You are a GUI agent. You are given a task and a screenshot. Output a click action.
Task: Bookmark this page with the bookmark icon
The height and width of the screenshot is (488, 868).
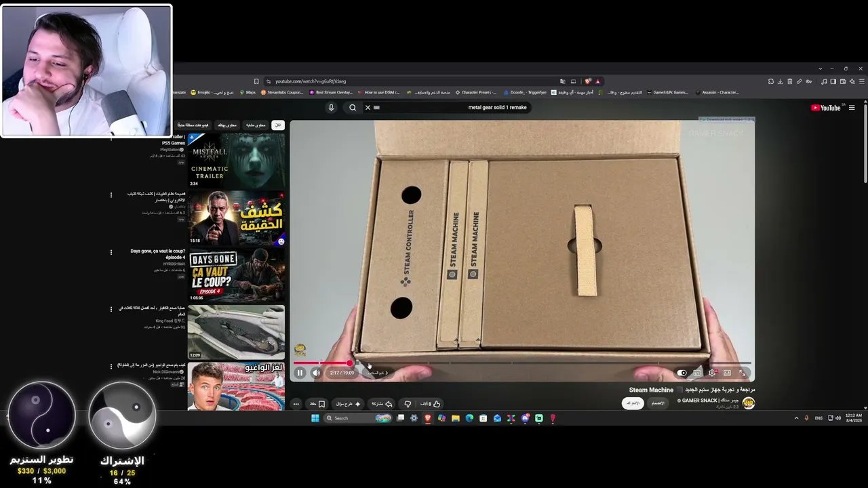point(256,81)
